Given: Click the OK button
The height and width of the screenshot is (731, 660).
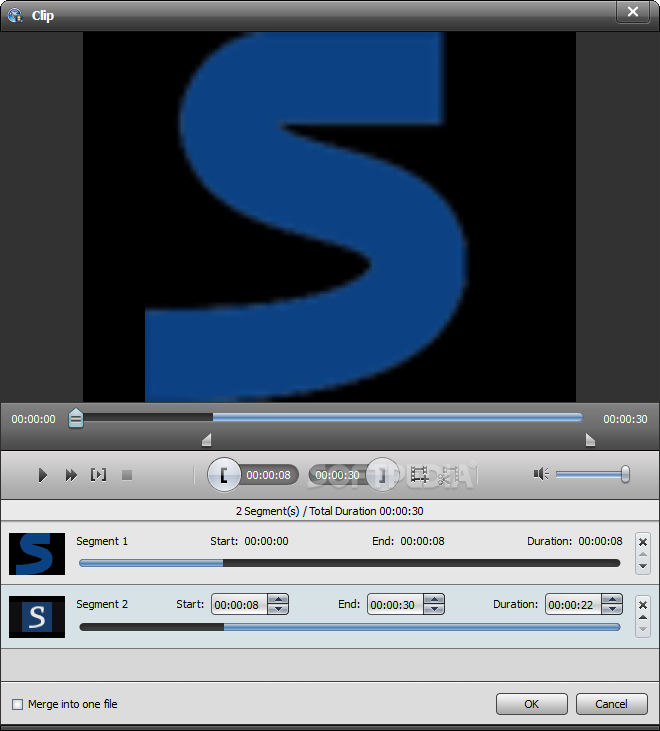Looking at the screenshot, I should [x=532, y=704].
